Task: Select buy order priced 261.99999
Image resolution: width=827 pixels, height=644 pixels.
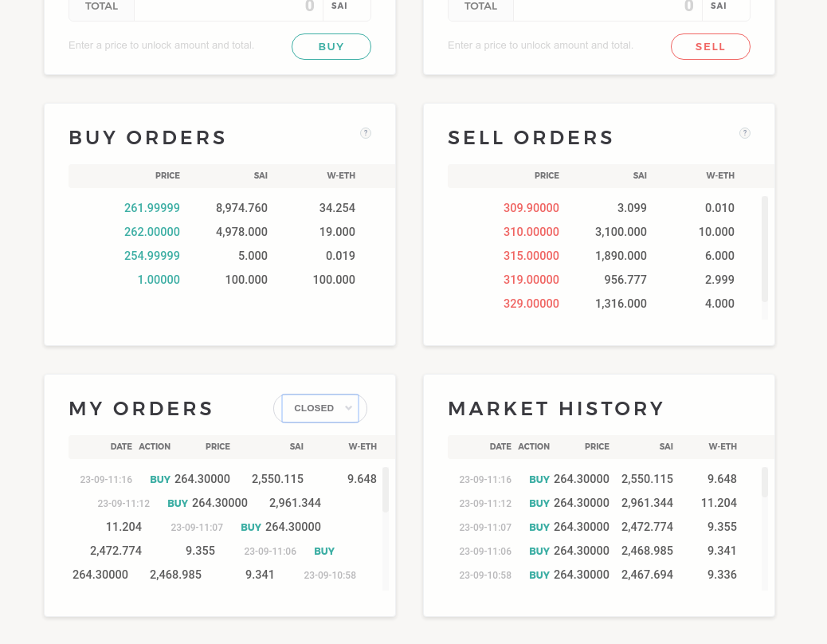Action: pos(152,207)
